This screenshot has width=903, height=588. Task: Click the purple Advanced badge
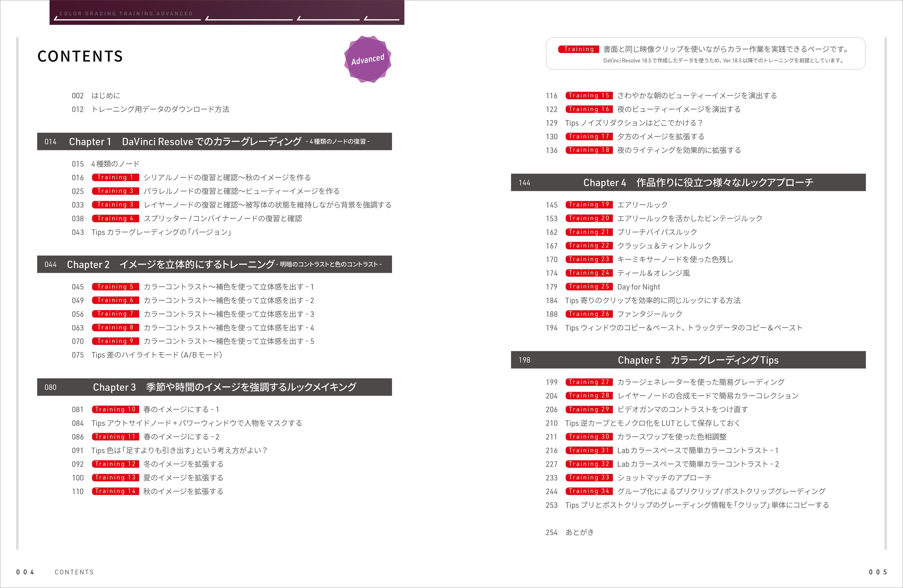367,59
